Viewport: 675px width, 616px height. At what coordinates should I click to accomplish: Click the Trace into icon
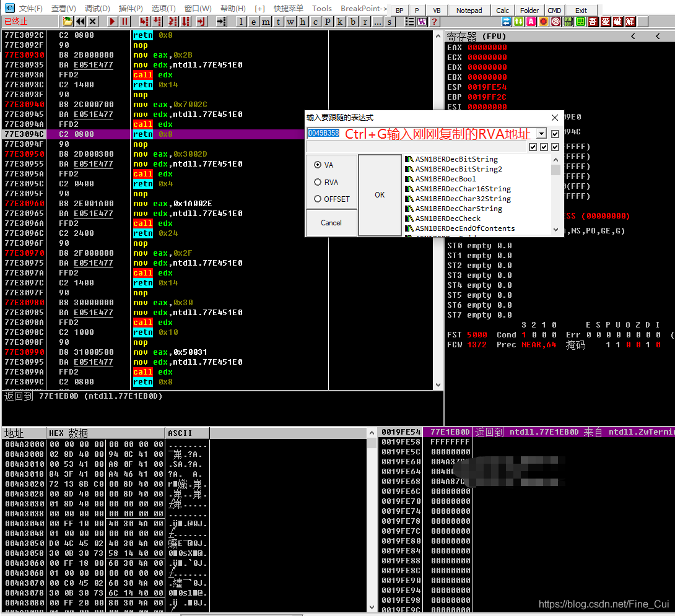click(x=173, y=22)
